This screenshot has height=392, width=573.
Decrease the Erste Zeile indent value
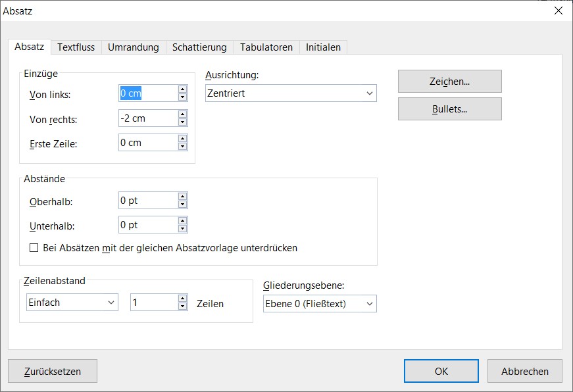click(x=182, y=147)
